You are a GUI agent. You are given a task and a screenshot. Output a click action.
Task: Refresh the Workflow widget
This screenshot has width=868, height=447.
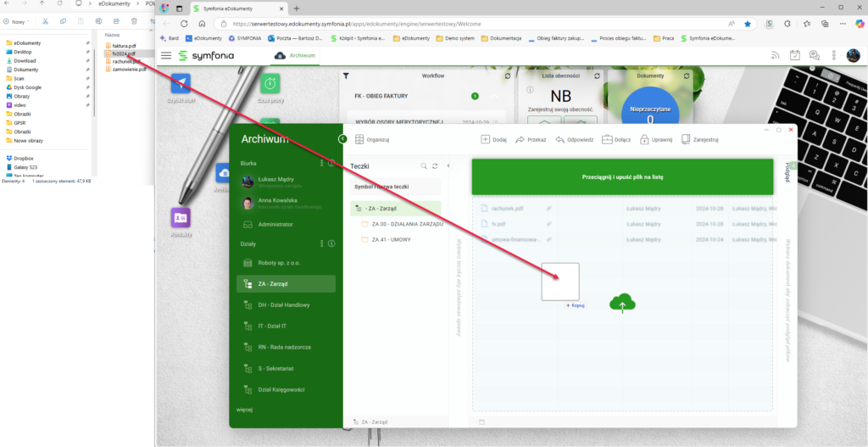tap(508, 75)
